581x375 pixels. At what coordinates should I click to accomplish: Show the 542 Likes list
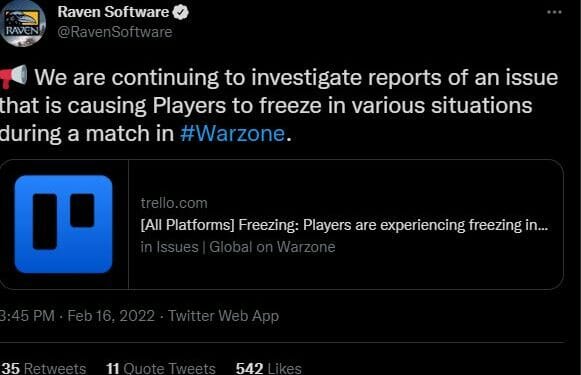(x=269, y=368)
